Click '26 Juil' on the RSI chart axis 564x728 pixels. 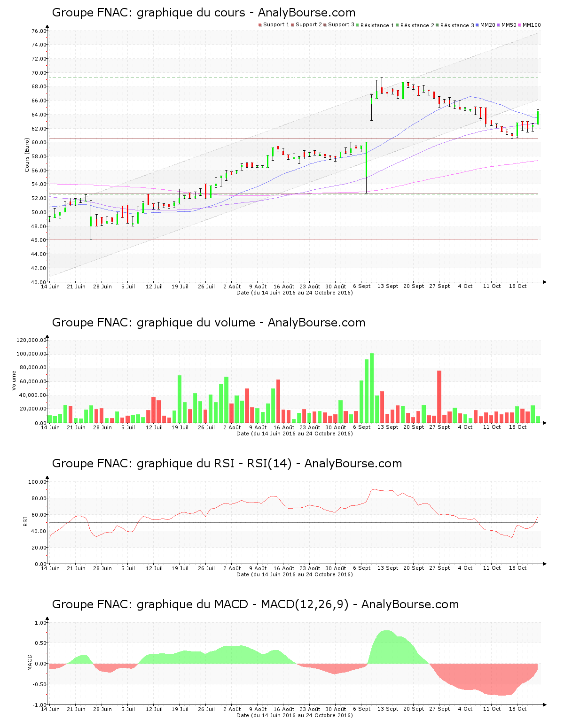pyautogui.click(x=206, y=568)
